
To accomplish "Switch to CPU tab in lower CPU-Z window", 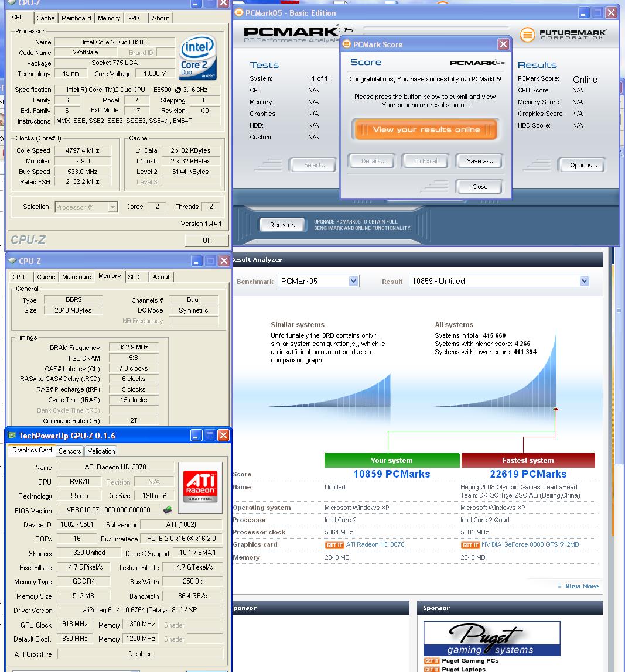I will 18,277.
